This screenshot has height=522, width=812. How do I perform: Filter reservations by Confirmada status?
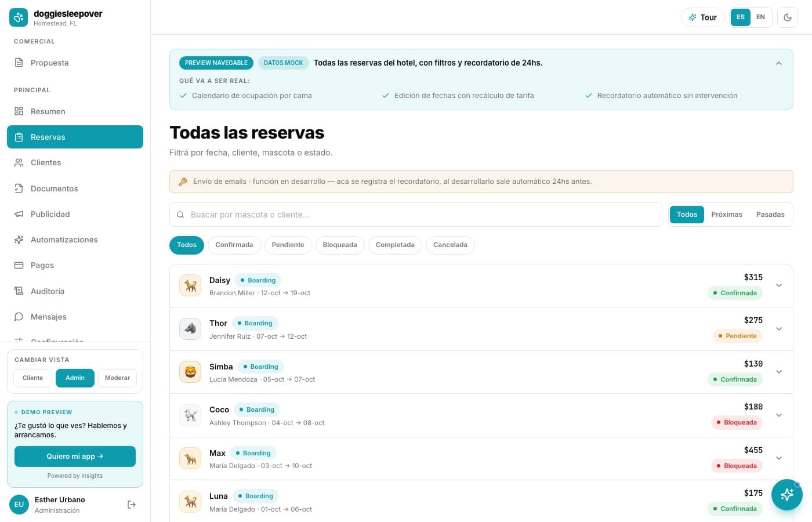pyautogui.click(x=234, y=245)
